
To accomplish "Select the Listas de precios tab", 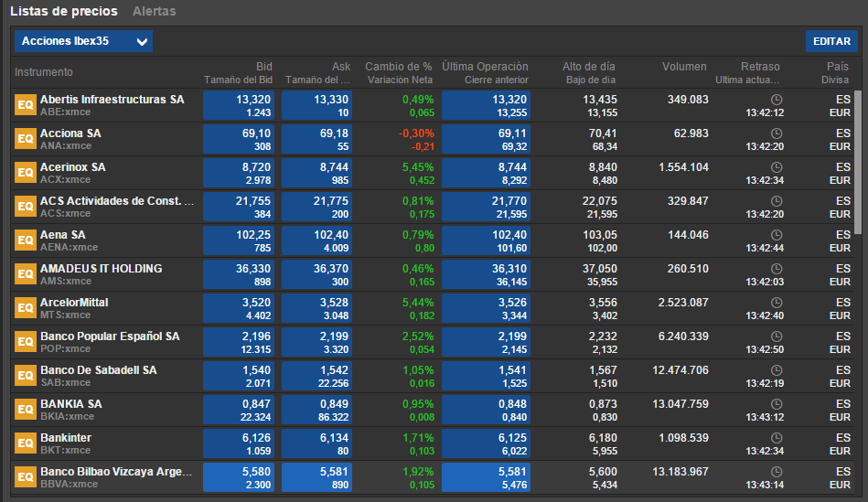I will pos(64,11).
